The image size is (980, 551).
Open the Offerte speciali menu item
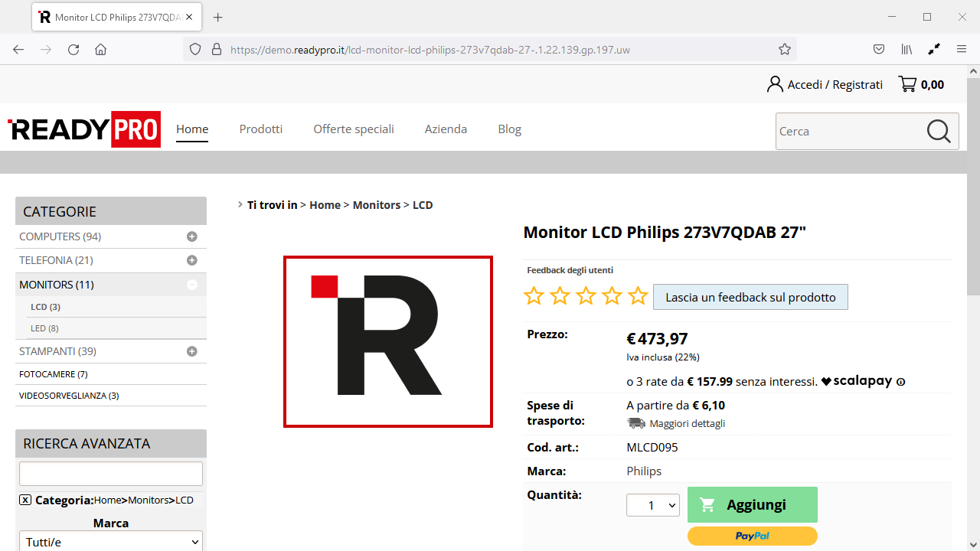(x=354, y=129)
